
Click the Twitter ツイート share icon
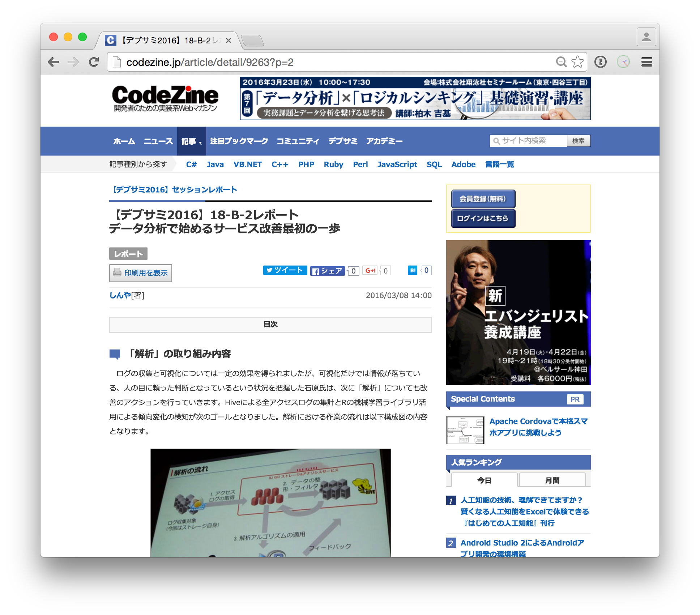(285, 270)
